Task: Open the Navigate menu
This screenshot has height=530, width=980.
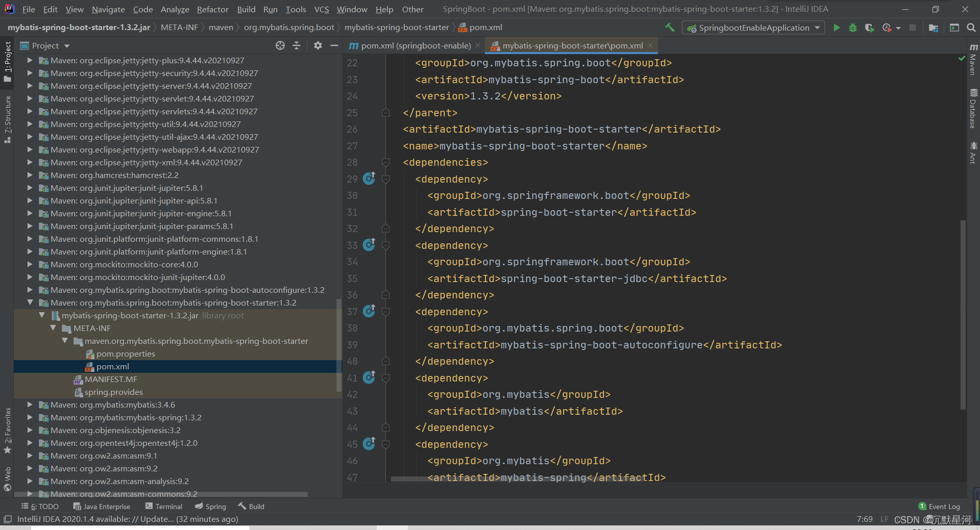Action: [108, 9]
